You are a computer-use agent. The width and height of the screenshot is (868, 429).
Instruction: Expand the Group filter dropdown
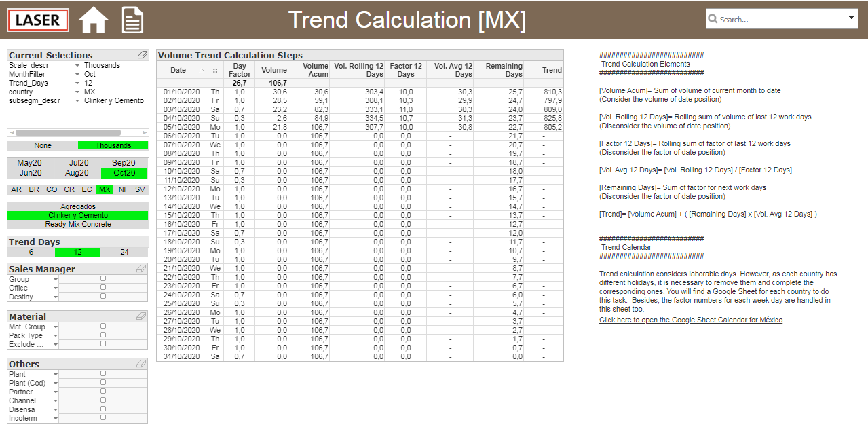click(56, 279)
